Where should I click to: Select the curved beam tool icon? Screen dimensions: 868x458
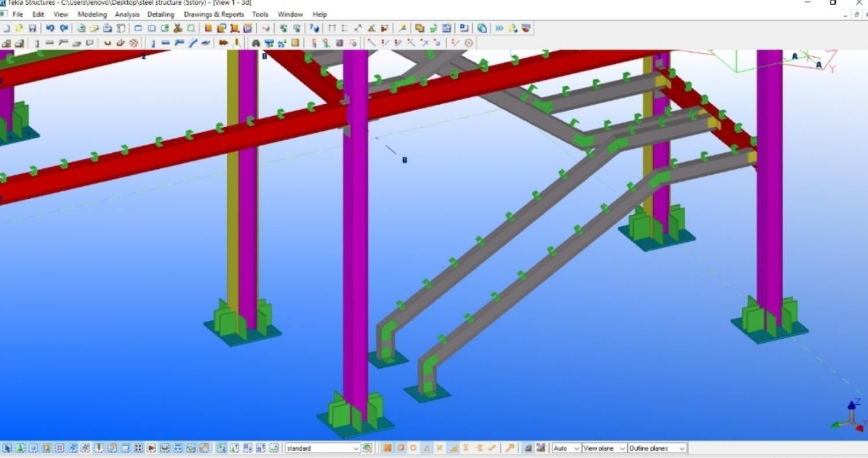(x=193, y=43)
